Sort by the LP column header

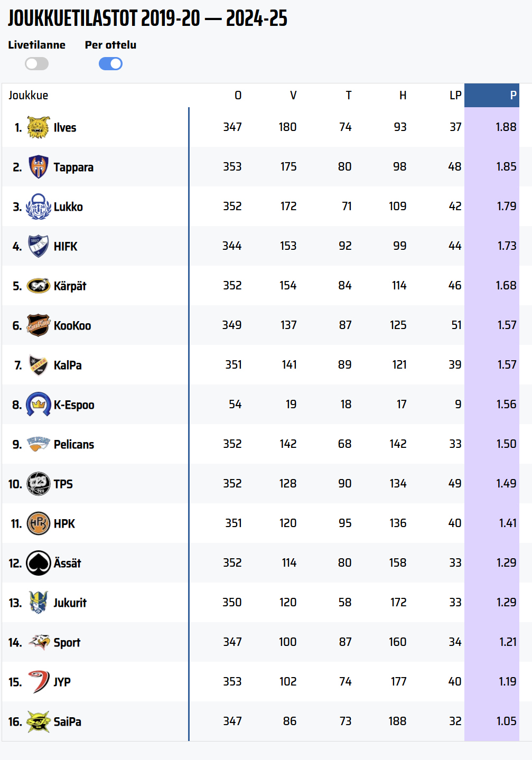(x=455, y=96)
